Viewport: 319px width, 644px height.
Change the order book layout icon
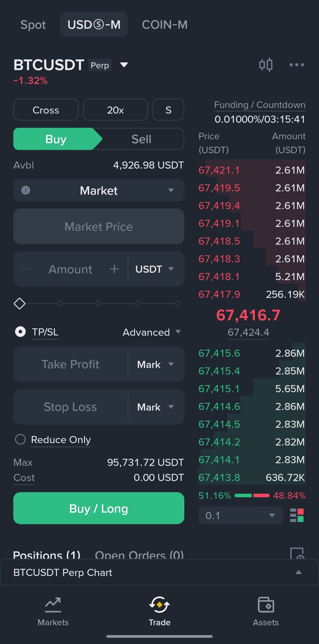[x=297, y=515]
